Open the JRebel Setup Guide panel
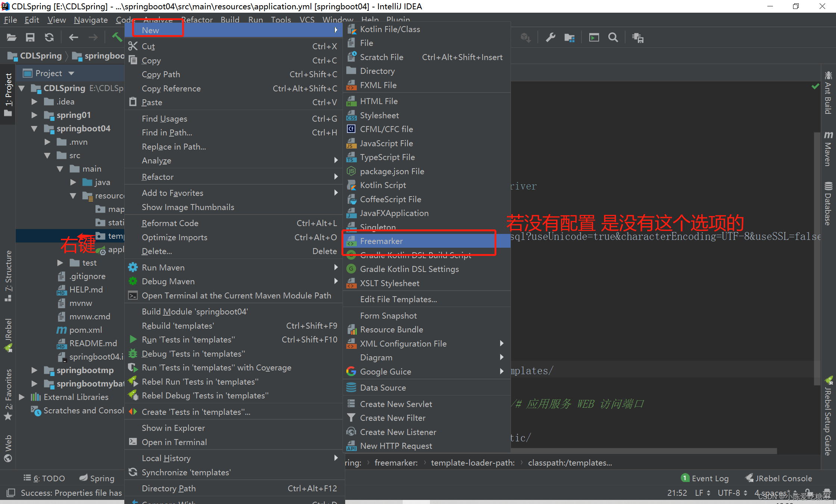 click(x=828, y=416)
